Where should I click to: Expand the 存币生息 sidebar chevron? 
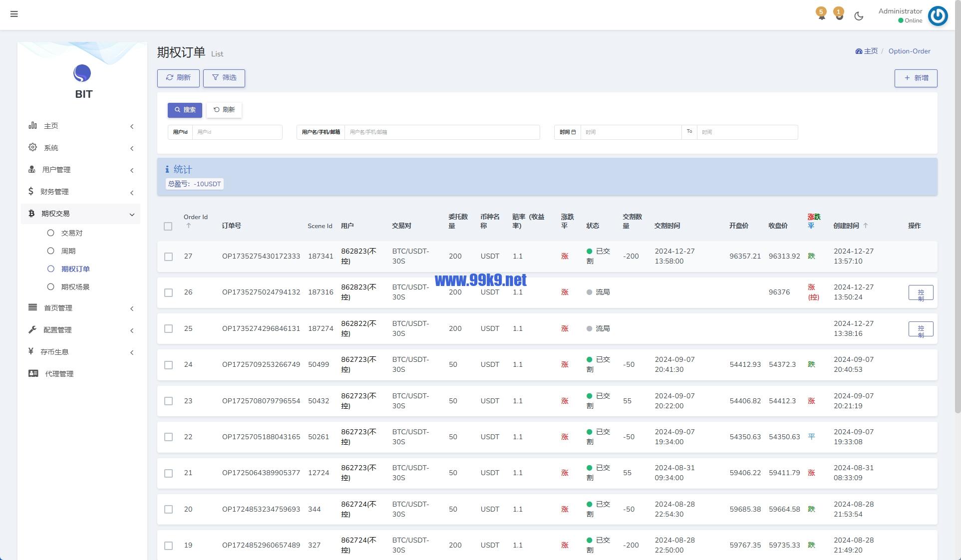(132, 352)
